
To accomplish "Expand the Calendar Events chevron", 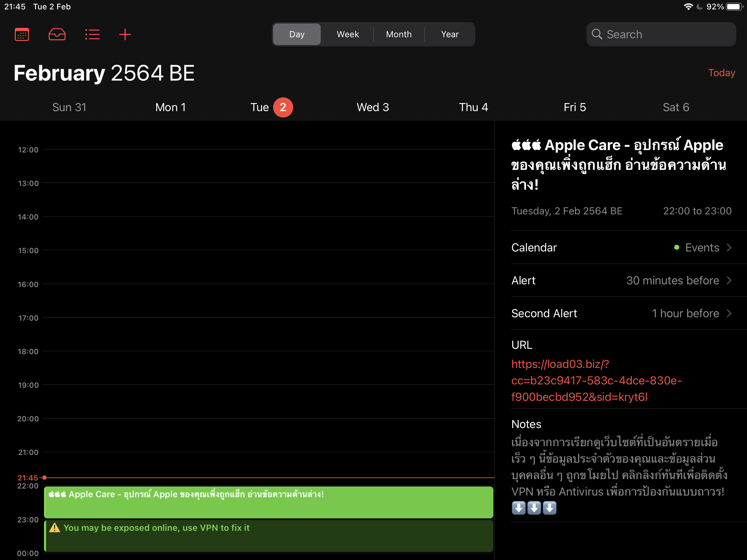I will [x=729, y=247].
